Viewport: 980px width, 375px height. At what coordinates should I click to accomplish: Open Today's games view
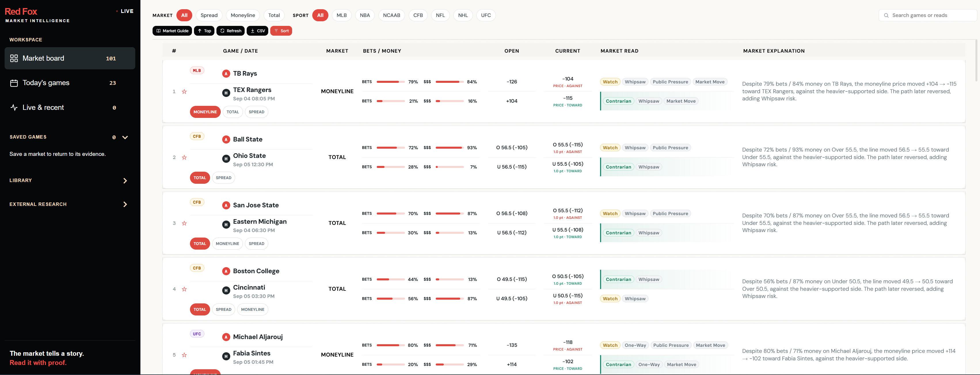coord(70,83)
